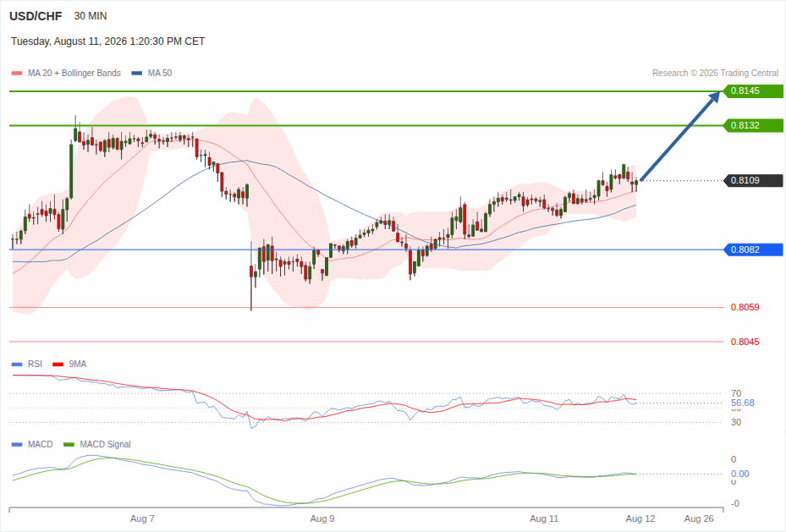This screenshot has width=786, height=532.
Task: Click the 9MA legend label
Action: click(x=78, y=365)
